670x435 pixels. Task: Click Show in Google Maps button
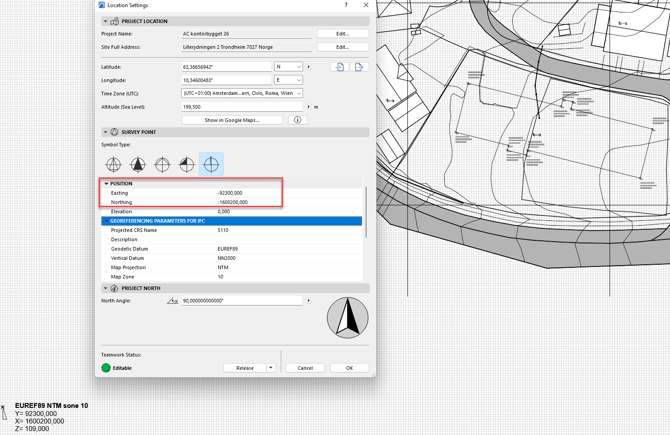232,120
